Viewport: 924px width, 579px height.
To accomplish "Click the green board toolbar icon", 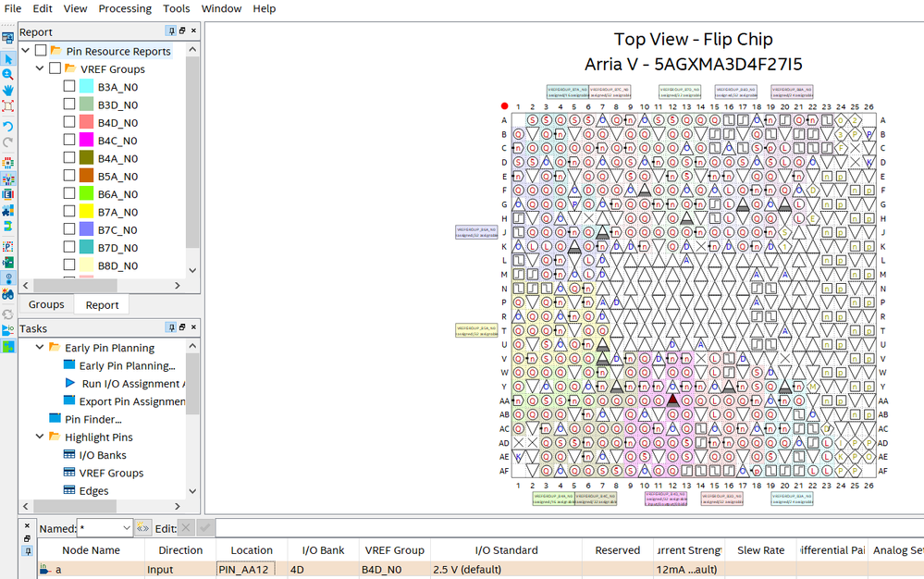I will (7, 262).
